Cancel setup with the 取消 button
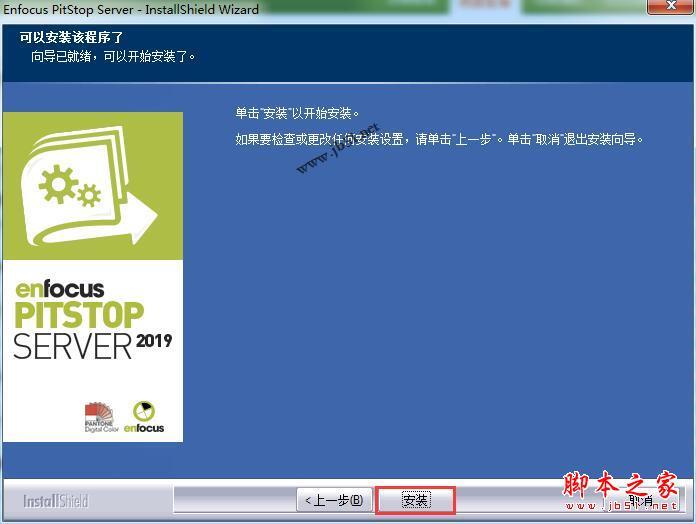The height and width of the screenshot is (524, 696). (x=642, y=501)
